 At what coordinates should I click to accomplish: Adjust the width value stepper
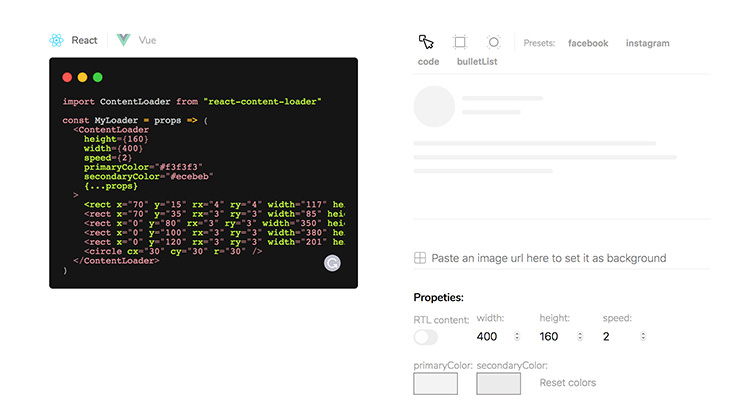(517, 337)
